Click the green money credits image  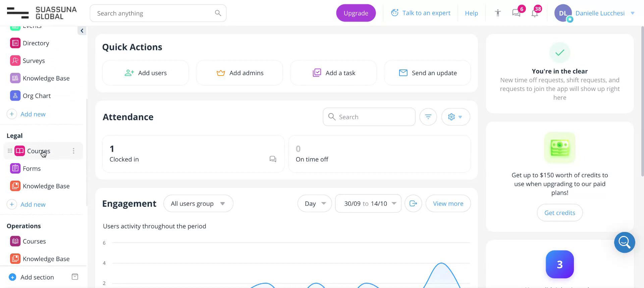[560, 148]
